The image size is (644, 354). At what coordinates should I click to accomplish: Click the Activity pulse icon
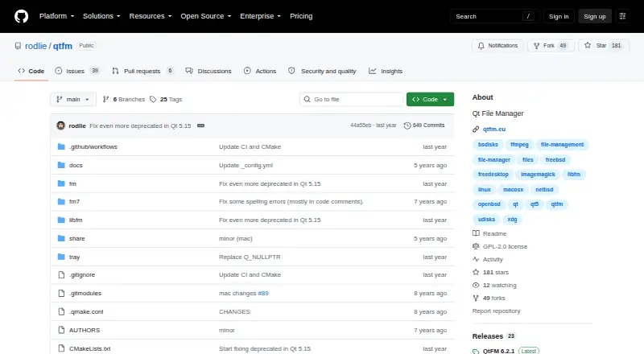click(x=476, y=260)
